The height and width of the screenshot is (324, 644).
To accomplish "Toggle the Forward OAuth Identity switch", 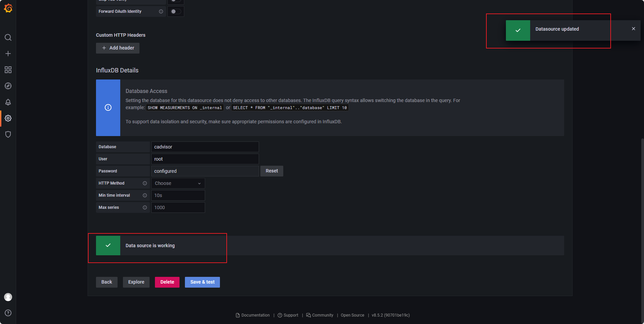I will click(x=175, y=11).
